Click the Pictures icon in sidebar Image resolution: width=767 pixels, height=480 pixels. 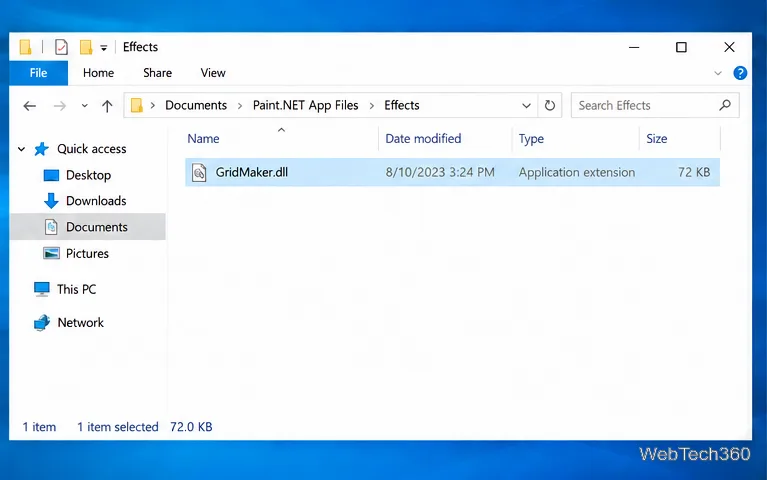coord(51,253)
